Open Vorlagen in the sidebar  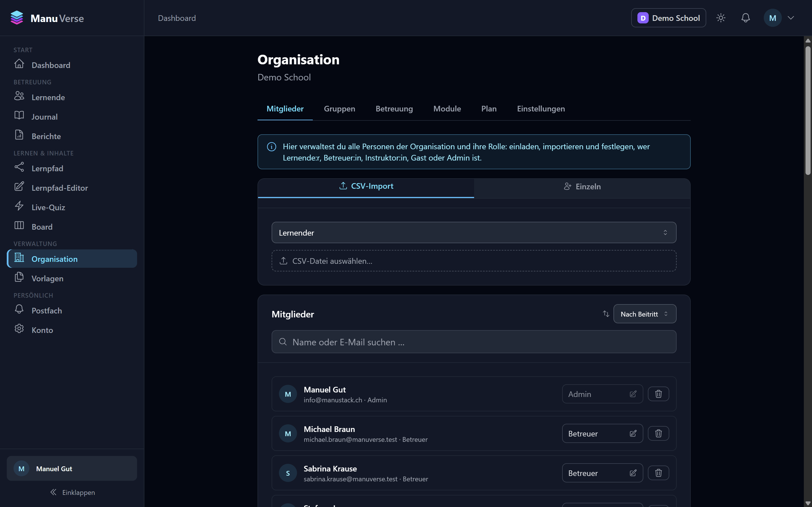tap(72, 278)
